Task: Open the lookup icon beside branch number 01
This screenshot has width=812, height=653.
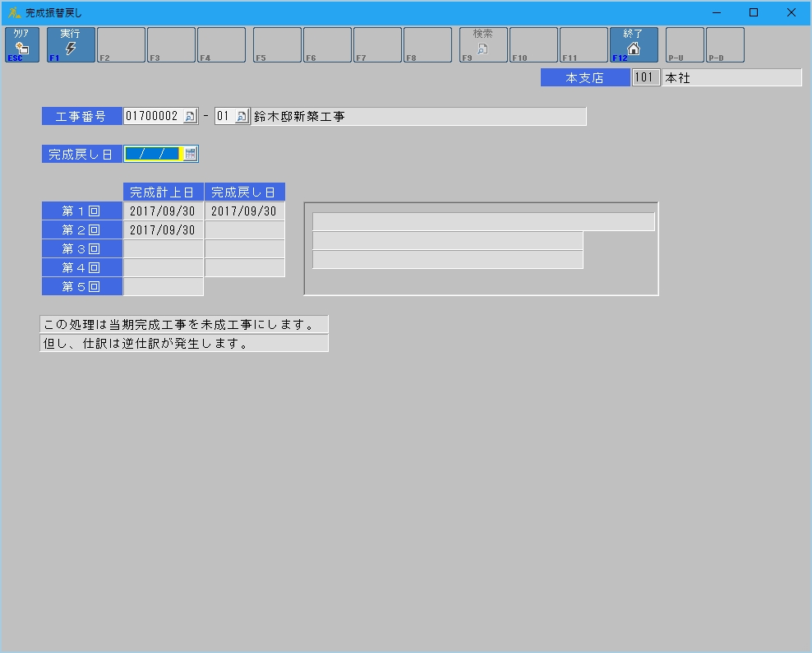Action: (x=241, y=117)
